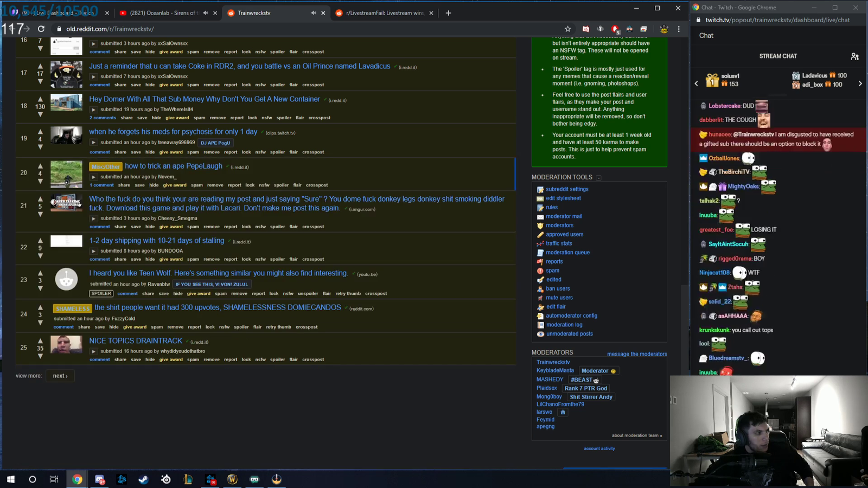Expand the 'Just a reminder... Coke in RDR2' preview
The image size is (868, 488).
(x=93, y=76)
